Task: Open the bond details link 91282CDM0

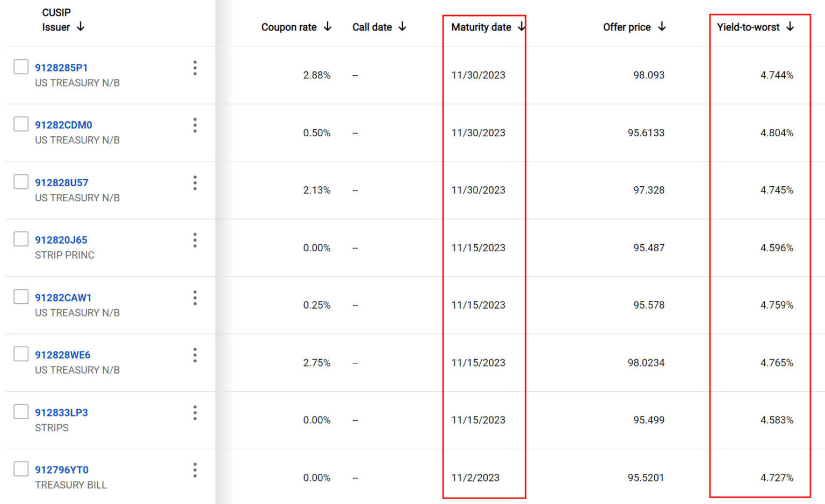Action: coord(63,125)
